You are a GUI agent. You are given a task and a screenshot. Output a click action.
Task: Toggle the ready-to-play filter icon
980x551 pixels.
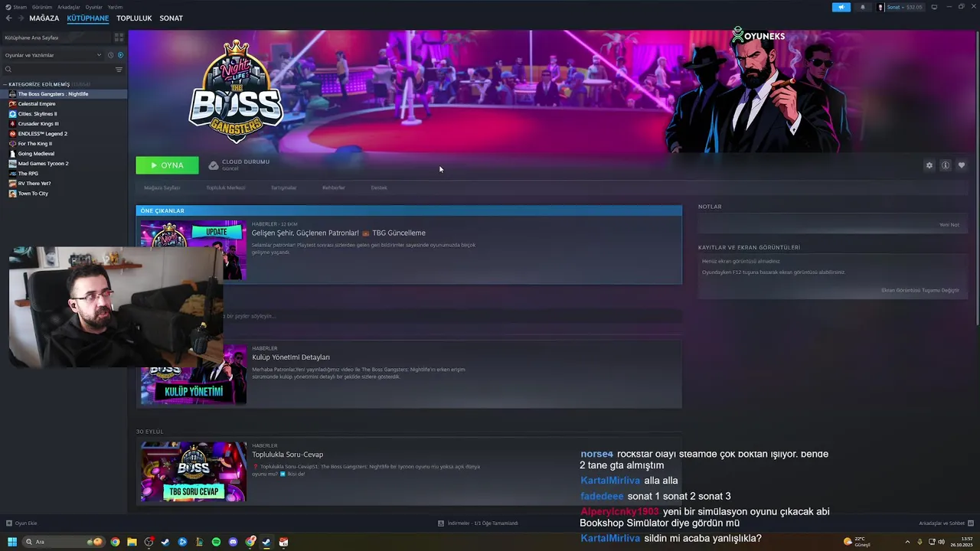(120, 55)
